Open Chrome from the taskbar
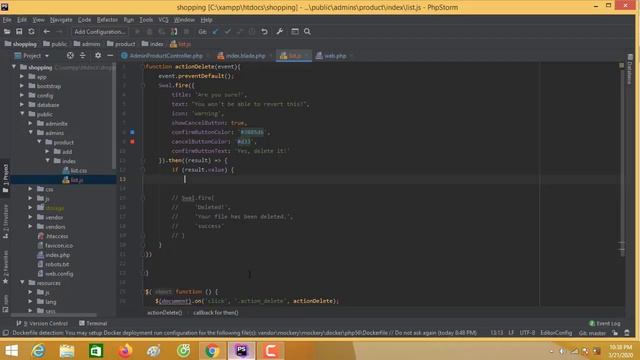 (x=212, y=351)
